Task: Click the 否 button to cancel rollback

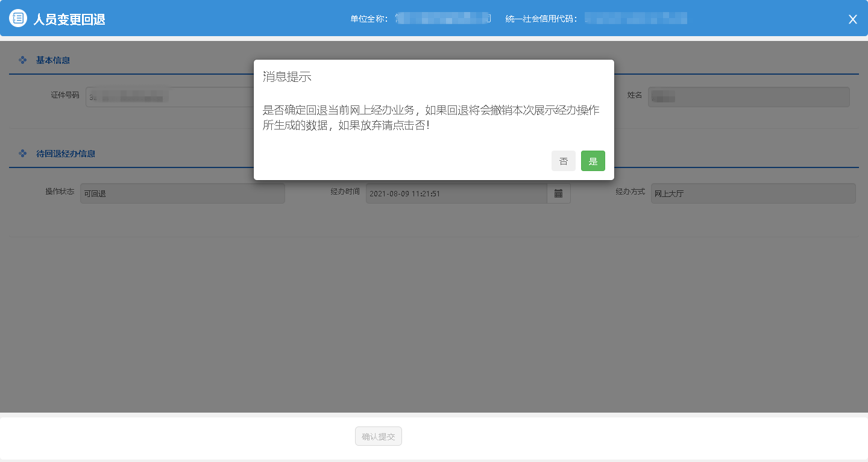Action: pos(563,161)
